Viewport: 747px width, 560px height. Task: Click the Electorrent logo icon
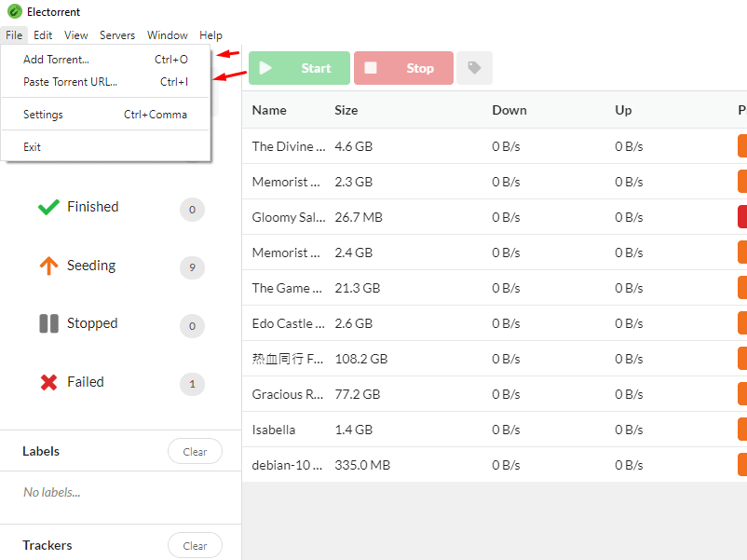point(13,12)
